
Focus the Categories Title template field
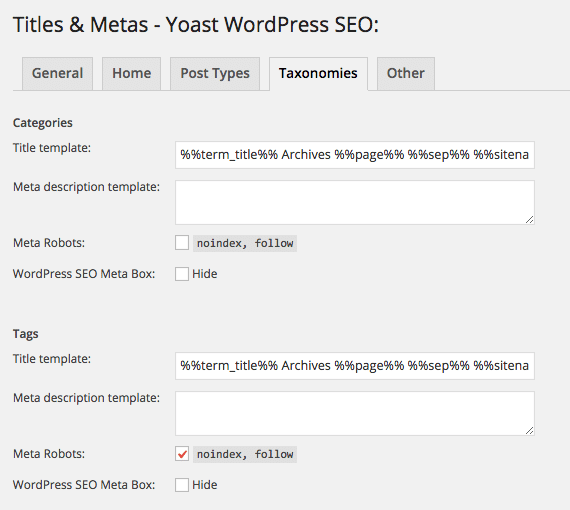click(355, 155)
